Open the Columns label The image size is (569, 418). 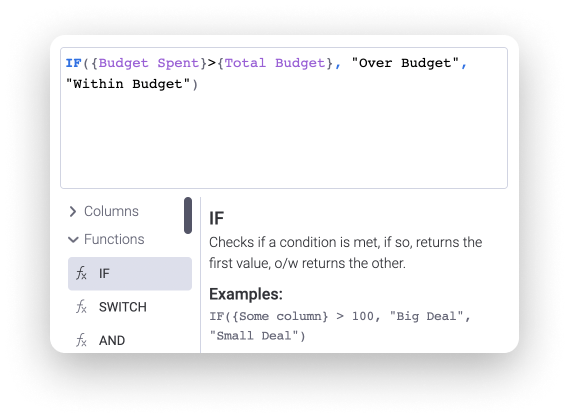pos(111,211)
